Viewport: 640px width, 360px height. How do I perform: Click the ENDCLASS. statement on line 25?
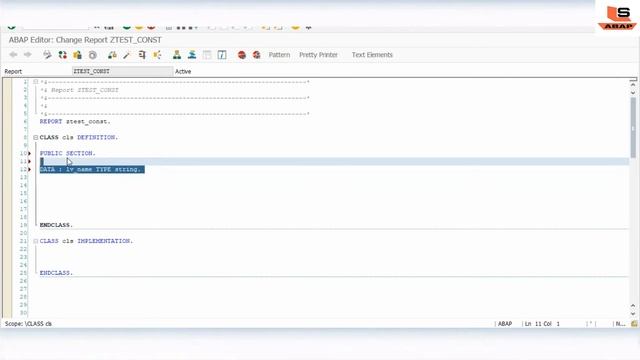pos(56,273)
